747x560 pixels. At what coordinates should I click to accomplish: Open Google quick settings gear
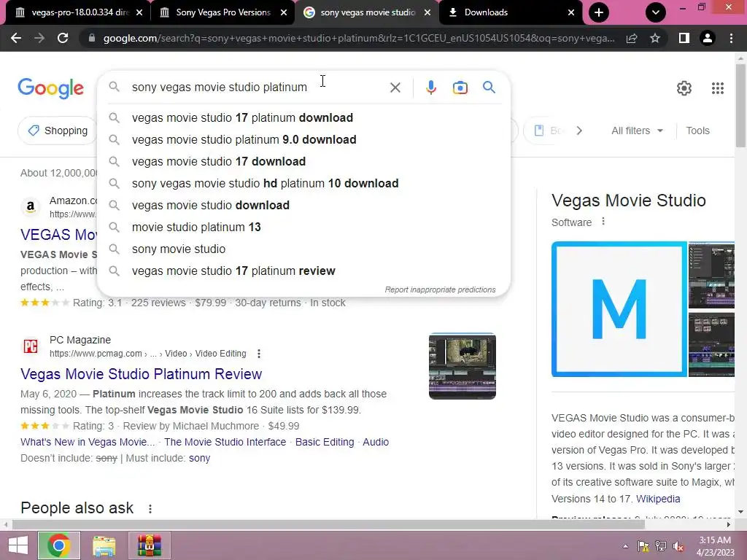pyautogui.click(x=684, y=88)
